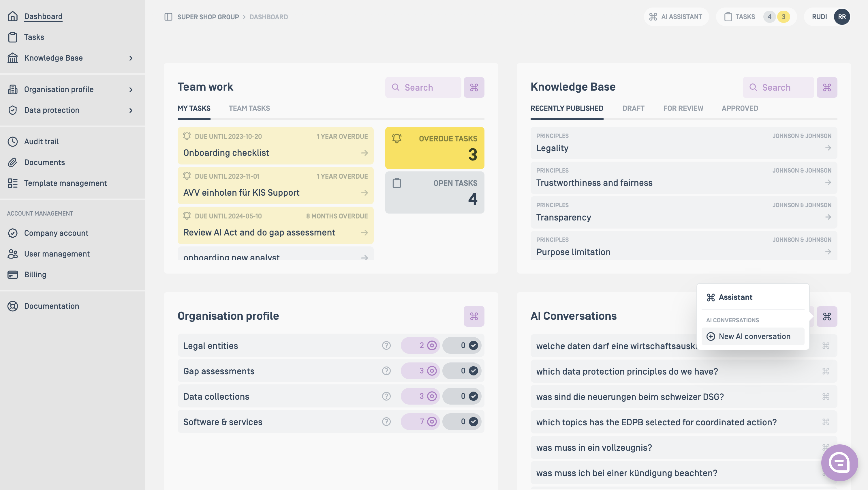Click the Data collections target count 3
Viewport: 868px width, 490px height.
420,396
